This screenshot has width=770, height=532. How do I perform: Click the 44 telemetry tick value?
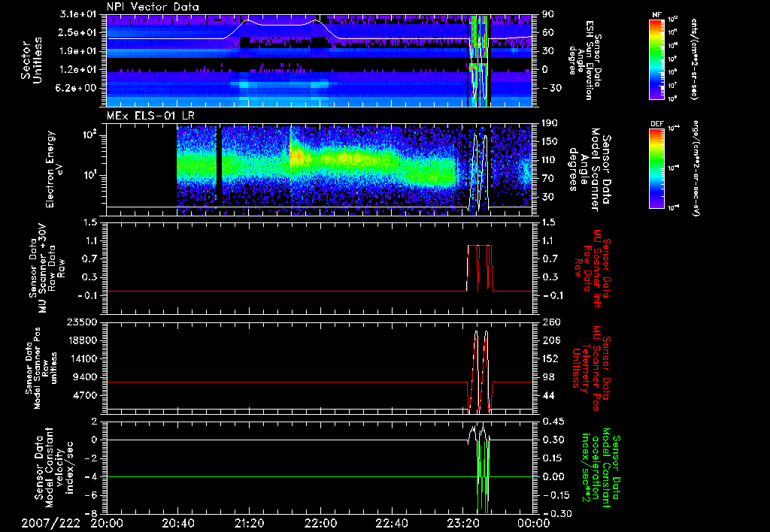coord(548,395)
